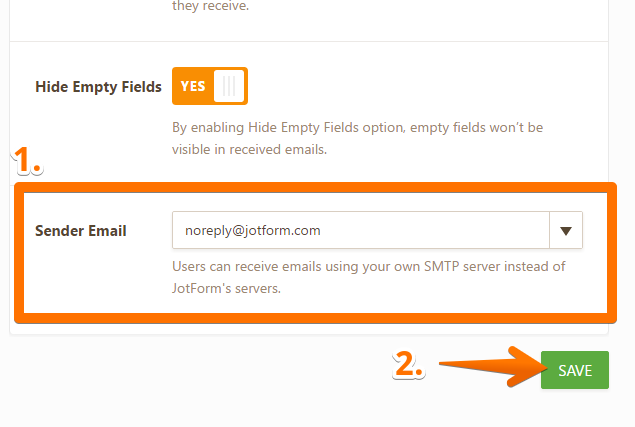Image resolution: width=635 pixels, height=427 pixels.
Task: Click the YES label on the toggle
Action: (193, 86)
